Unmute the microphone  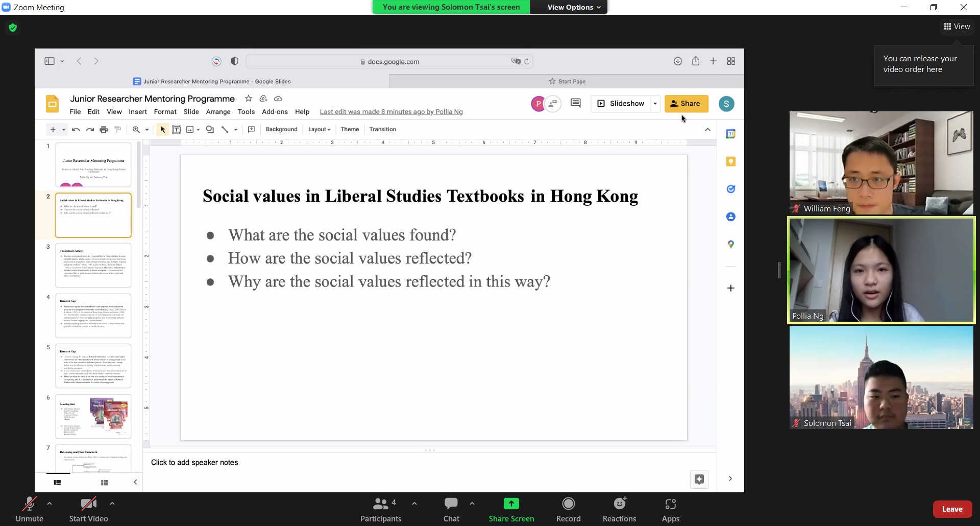pos(29,509)
